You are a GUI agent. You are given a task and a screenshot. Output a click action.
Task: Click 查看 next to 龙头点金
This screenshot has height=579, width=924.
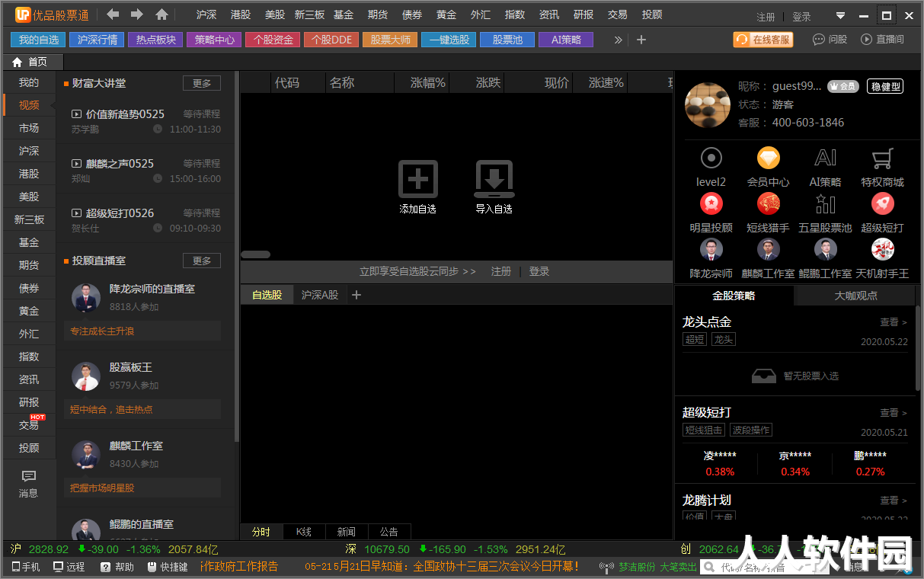(894, 322)
